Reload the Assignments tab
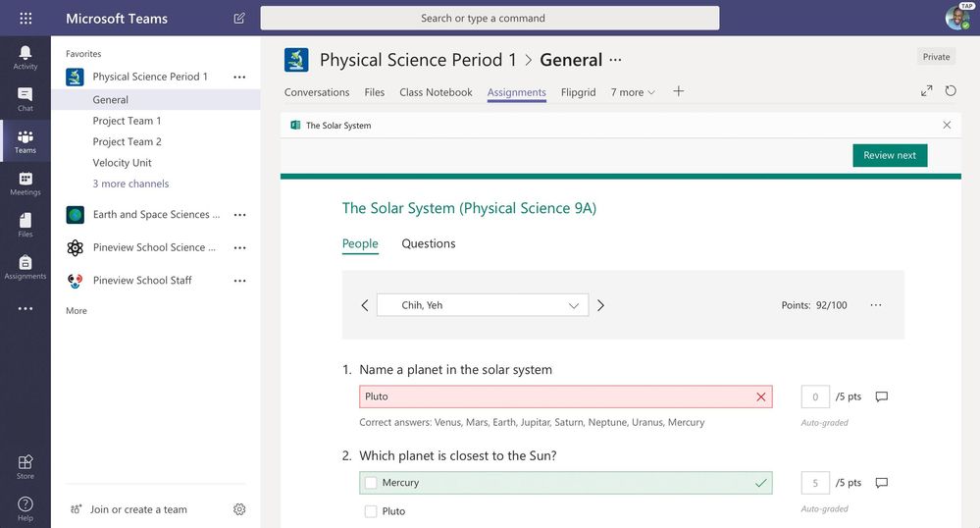Viewport: 980px width, 528px height. (950, 90)
